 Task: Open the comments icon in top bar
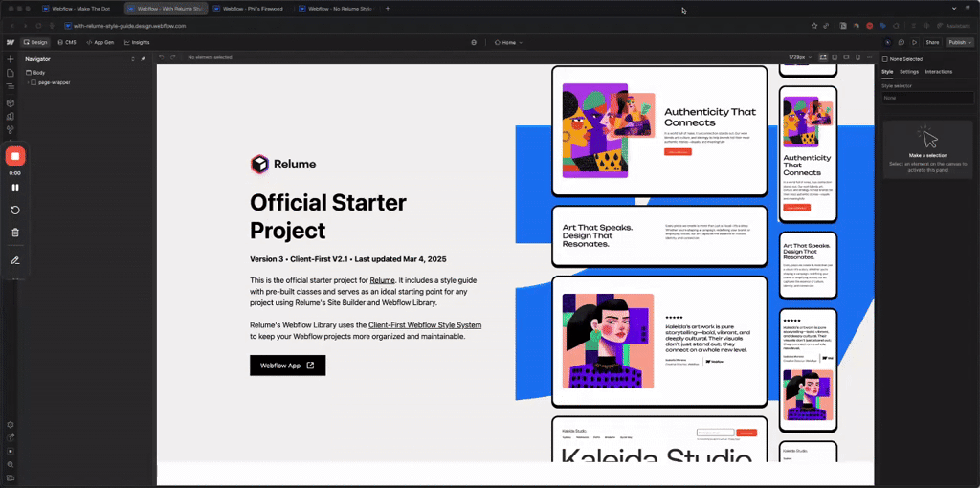(901, 42)
